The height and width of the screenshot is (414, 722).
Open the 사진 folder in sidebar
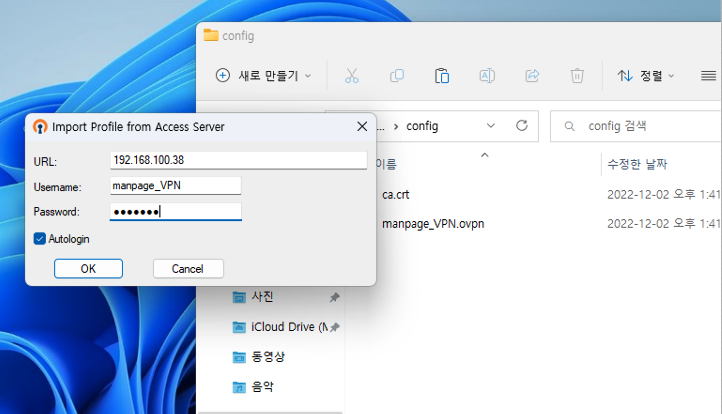[x=262, y=297]
